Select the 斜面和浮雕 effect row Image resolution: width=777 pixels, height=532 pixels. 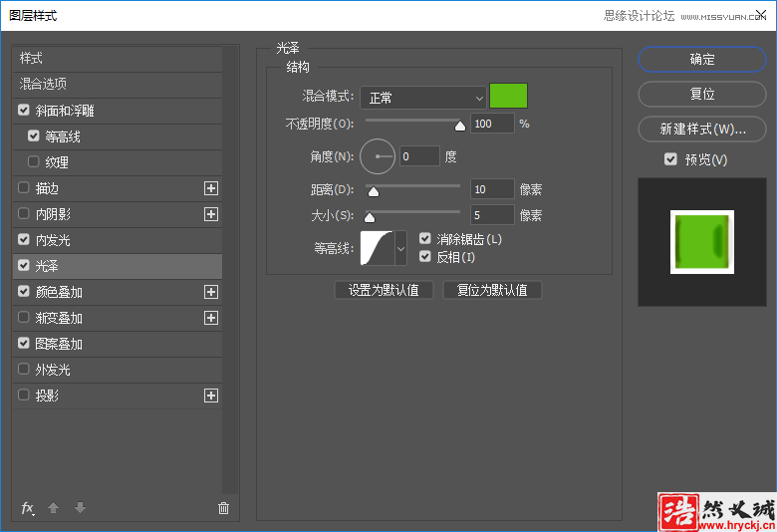pos(117,111)
